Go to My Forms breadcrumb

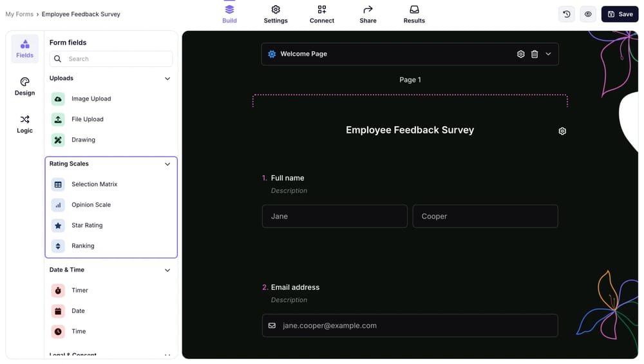coord(19,14)
